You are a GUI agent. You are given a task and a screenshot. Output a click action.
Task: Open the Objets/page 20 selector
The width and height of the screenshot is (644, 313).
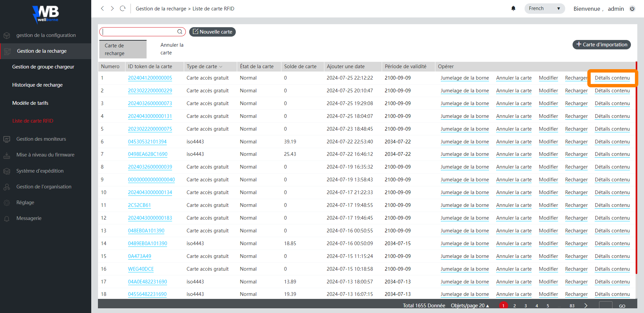coord(470,306)
